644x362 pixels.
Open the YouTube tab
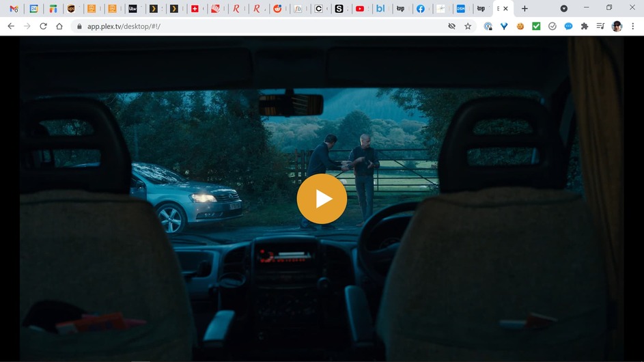(x=360, y=9)
